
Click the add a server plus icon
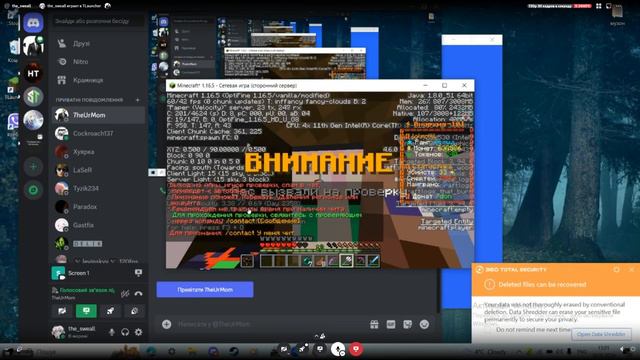pyautogui.click(x=33, y=167)
